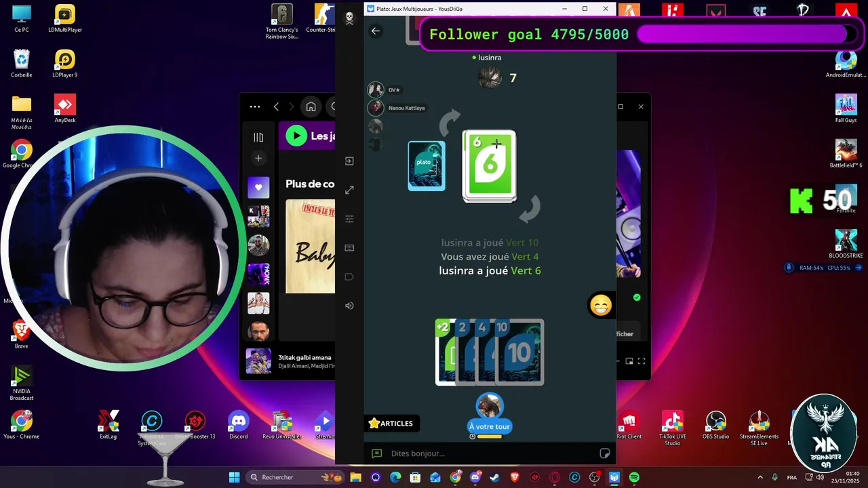The width and height of the screenshot is (868, 488).
Task: Click your own avatar above 'À votre tour'
Action: coord(490,406)
